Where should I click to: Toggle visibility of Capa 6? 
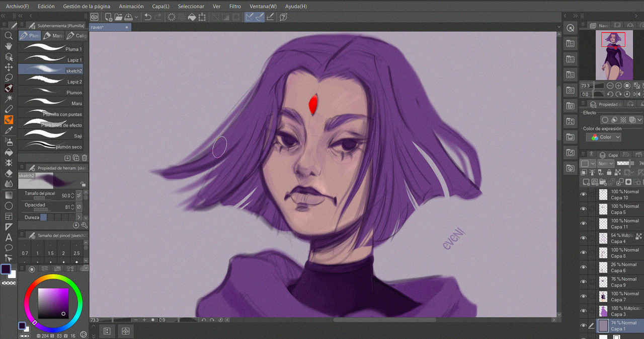coord(583,267)
